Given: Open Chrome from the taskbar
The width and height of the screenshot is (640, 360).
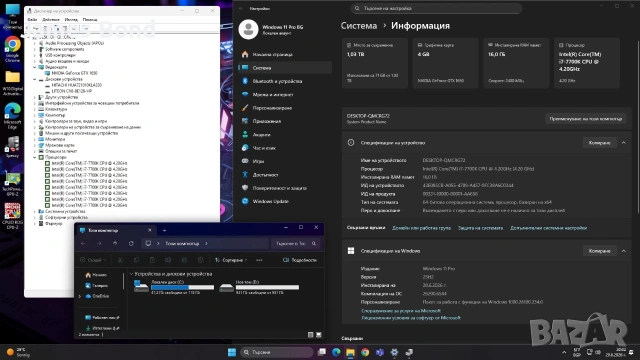Looking at the screenshot, I should (x=365, y=352).
